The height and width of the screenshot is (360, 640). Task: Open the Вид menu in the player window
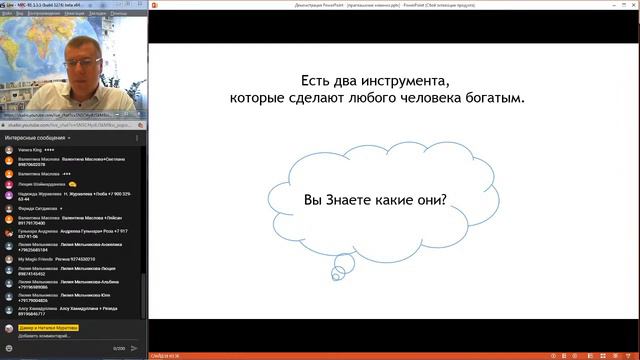(20, 13)
